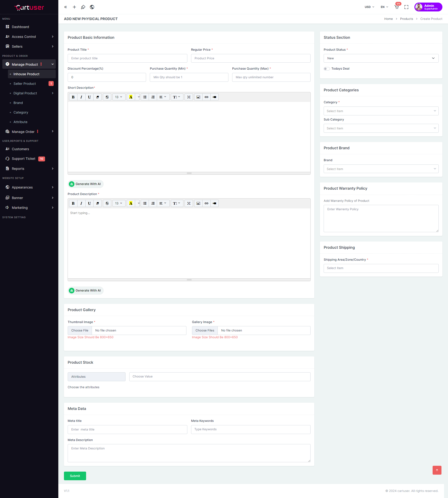Open the USD currency dropdown
448x498 pixels.
[x=369, y=7]
